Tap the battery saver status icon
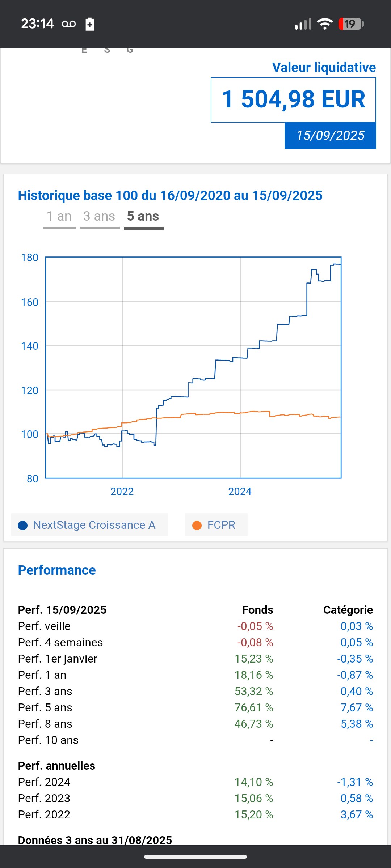391x868 pixels. click(90, 24)
